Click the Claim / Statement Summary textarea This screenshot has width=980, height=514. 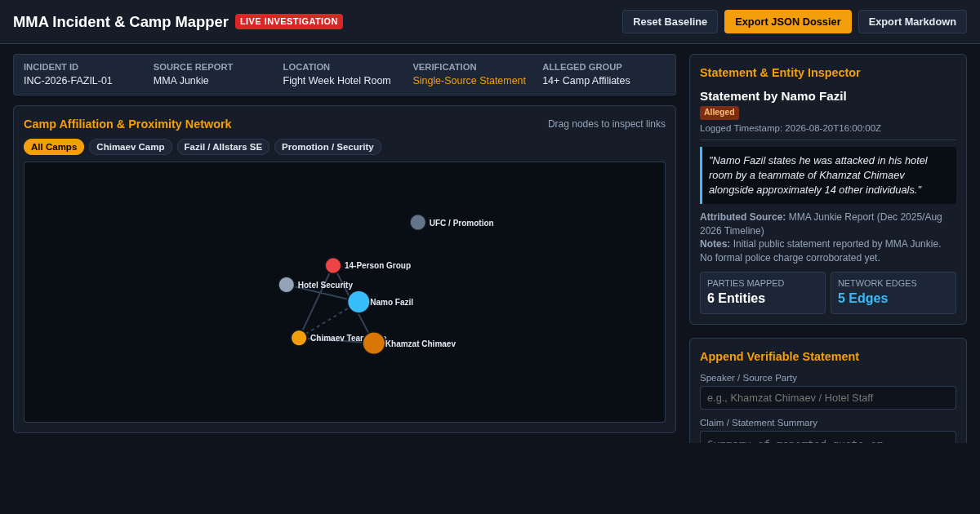(828, 437)
